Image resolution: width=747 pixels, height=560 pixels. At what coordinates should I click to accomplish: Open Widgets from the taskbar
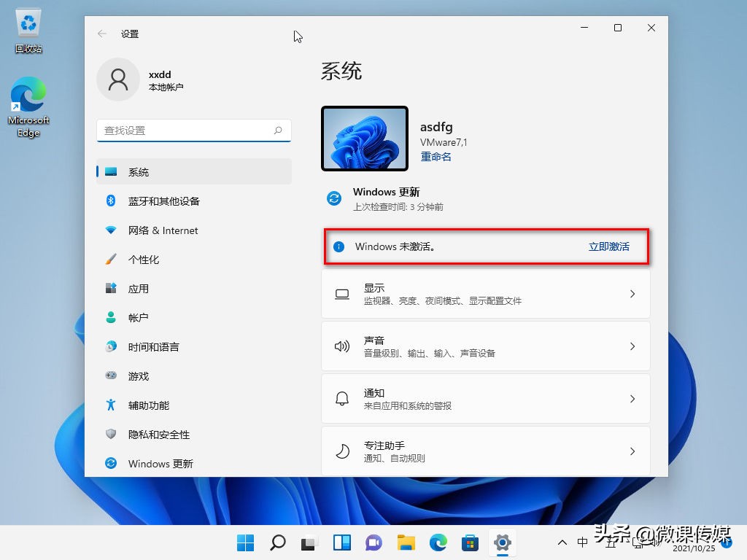(x=341, y=542)
